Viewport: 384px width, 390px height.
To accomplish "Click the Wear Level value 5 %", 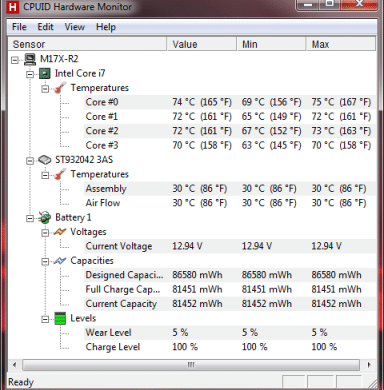I will click(180, 332).
